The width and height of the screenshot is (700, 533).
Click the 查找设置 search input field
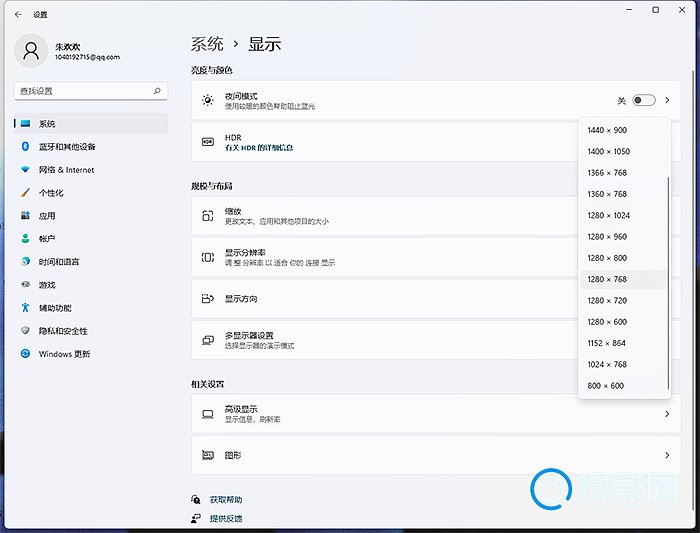(80, 91)
